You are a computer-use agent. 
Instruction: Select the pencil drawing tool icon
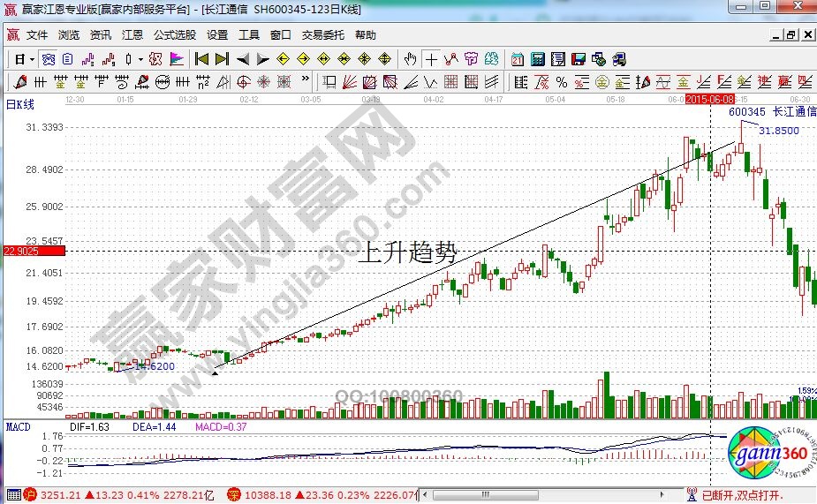[21, 82]
